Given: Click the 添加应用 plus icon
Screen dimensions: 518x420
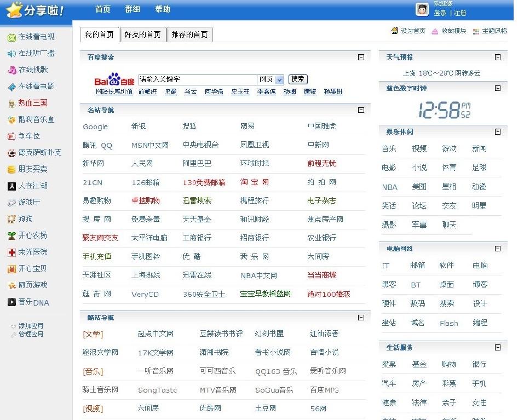Looking at the screenshot, I should click(13, 326).
